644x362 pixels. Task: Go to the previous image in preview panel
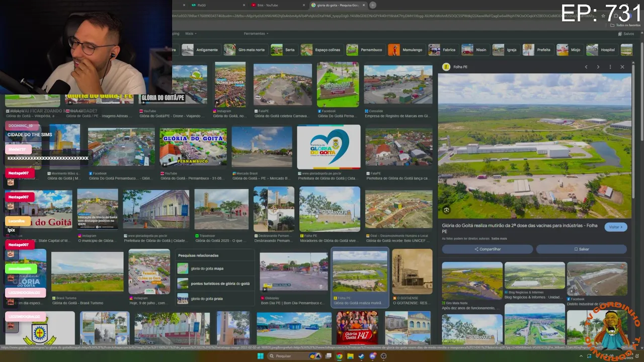[x=586, y=67]
